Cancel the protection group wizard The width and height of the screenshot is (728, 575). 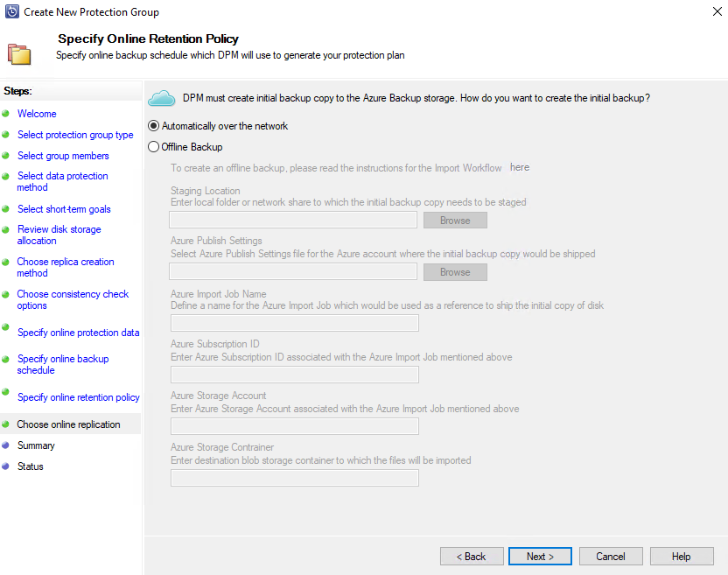(611, 557)
